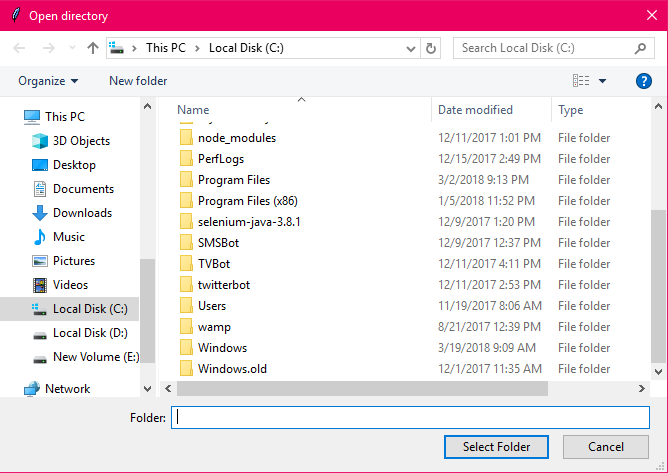Click the Select Folder button
The height and width of the screenshot is (473, 668).
pyautogui.click(x=496, y=447)
